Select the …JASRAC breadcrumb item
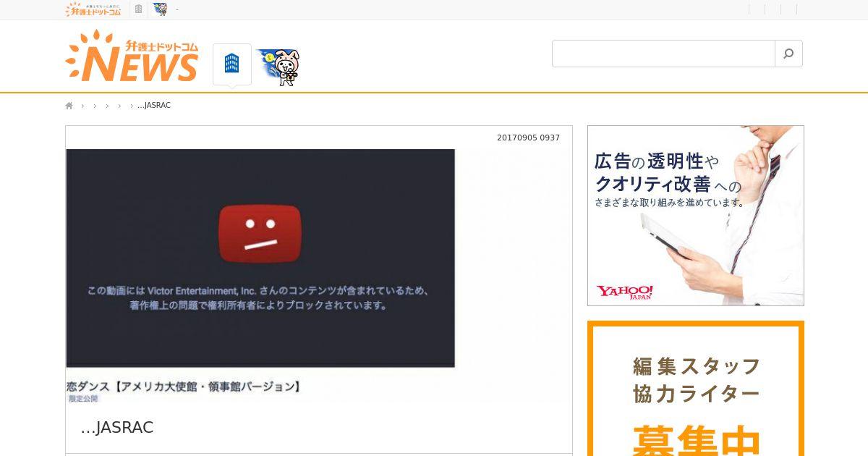868x456 pixels. (154, 106)
